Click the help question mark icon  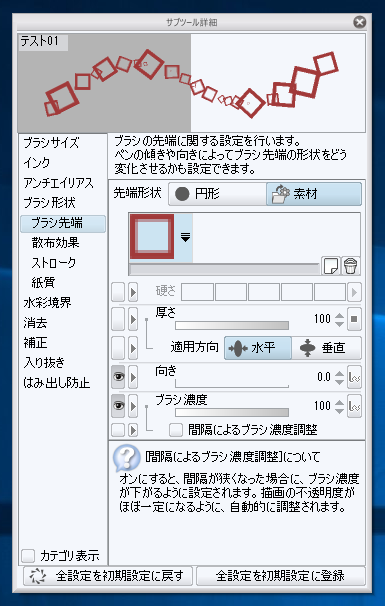coord(126,457)
